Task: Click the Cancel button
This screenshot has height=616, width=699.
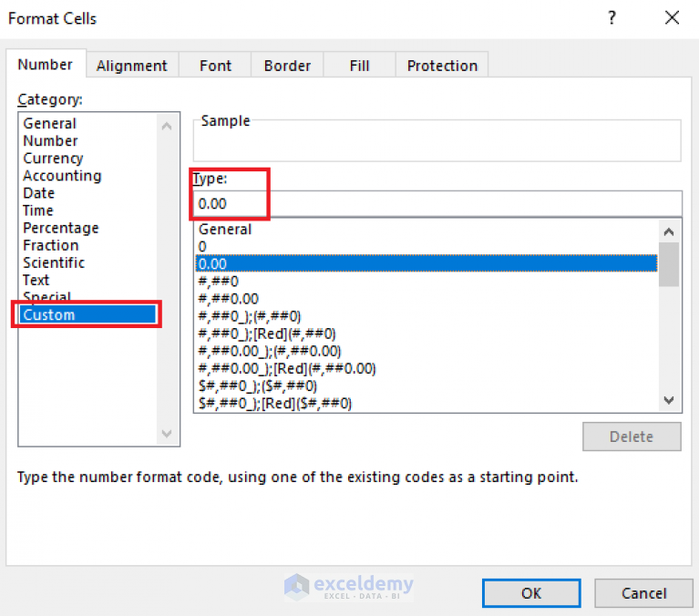Action: pyautogui.click(x=643, y=593)
